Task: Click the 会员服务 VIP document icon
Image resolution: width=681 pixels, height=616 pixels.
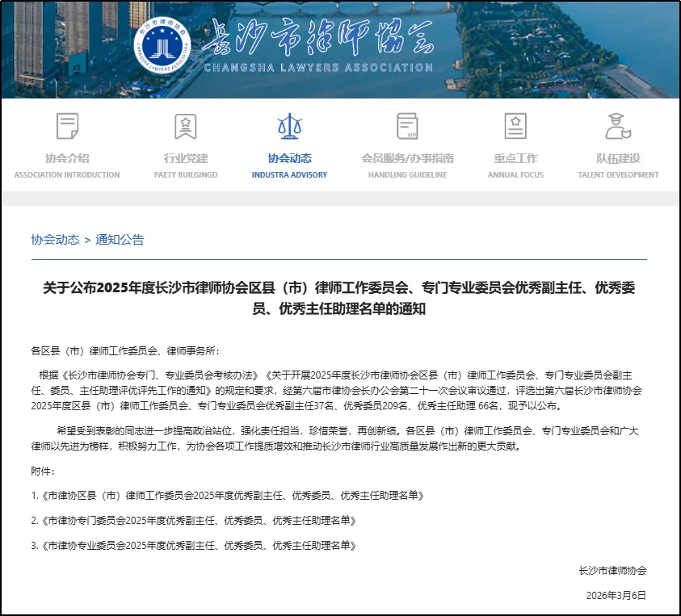Action: point(407,126)
